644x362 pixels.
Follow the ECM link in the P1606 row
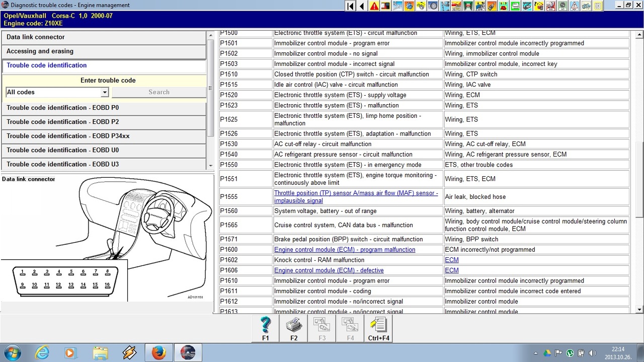[x=452, y=270]
